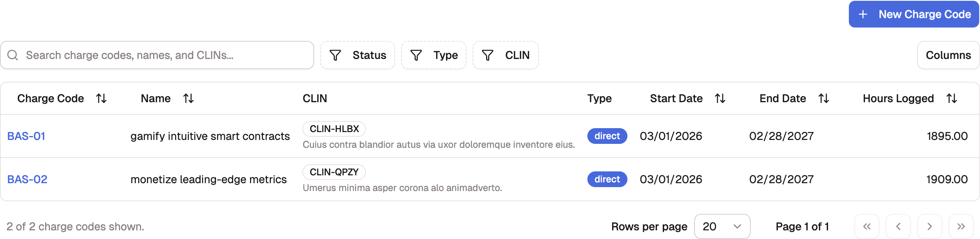Click the direct type badge for BAS-02

pyautogui.click(x=607, y=179)
